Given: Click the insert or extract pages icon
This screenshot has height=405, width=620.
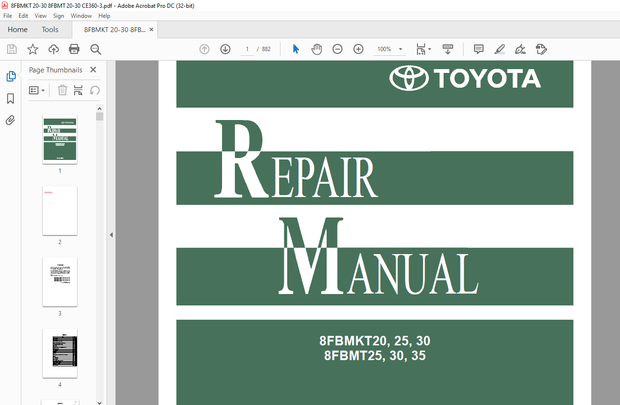Looking at the screenshot, I should [78, 90].
